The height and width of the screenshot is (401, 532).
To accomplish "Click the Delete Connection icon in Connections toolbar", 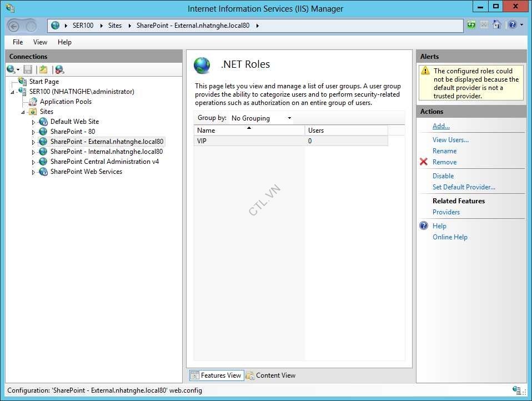I will tap(59, 69).
